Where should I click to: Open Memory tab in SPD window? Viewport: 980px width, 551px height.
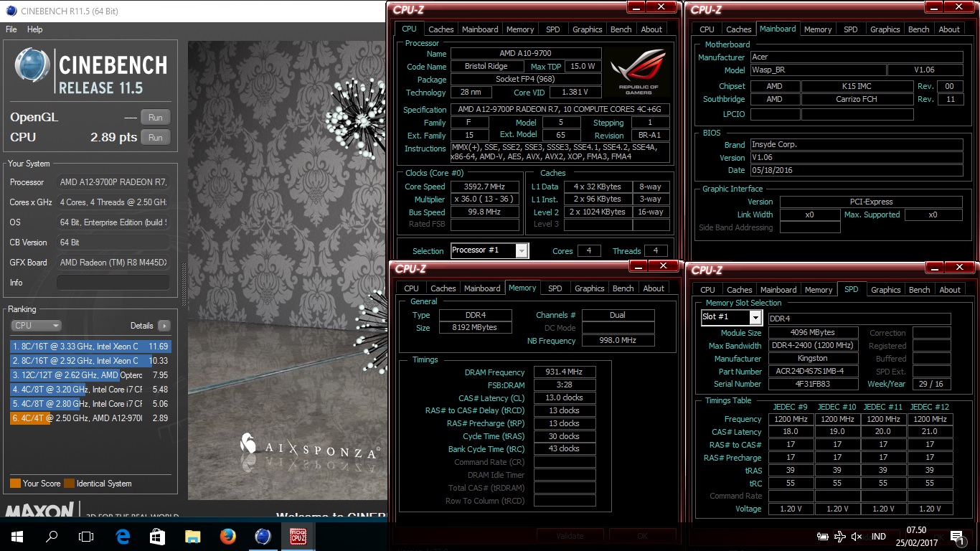point(819,290)
